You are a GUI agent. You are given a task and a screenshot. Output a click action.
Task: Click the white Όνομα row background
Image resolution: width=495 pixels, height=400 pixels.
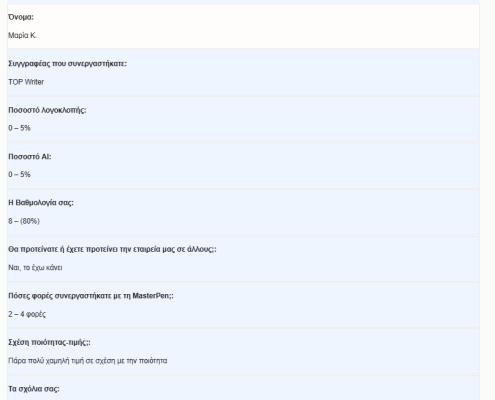pos(243,26)
